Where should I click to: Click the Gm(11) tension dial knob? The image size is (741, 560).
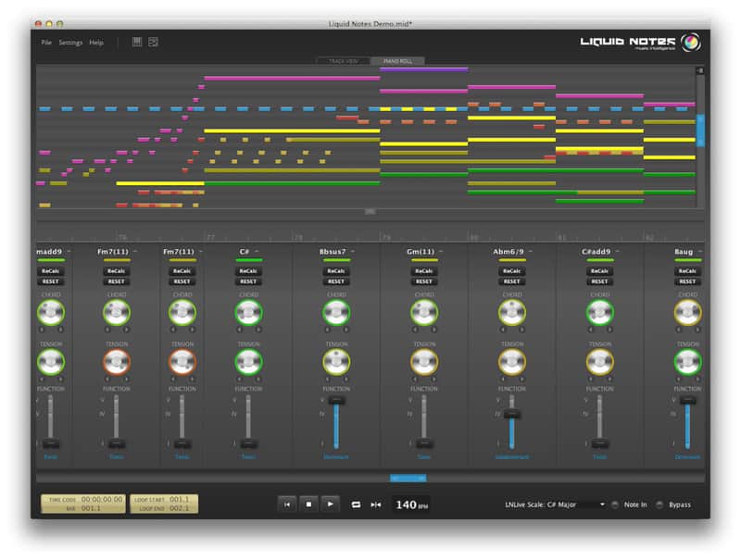pos(424,362)
